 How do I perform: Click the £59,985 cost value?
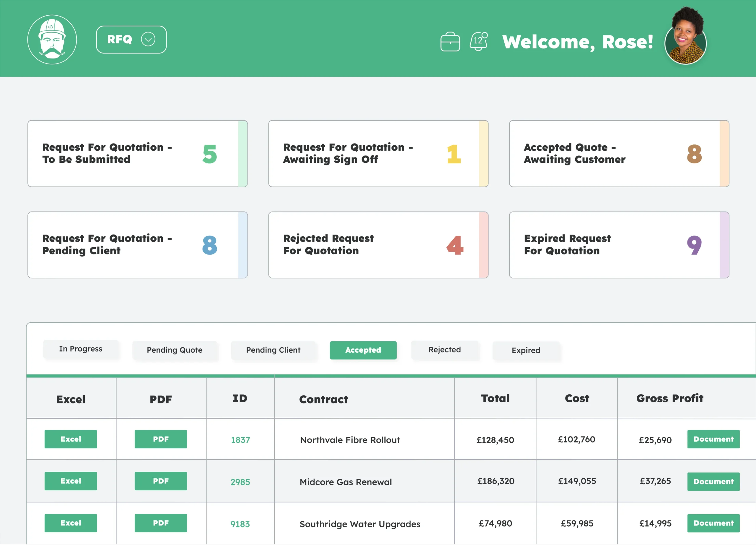(577, 523)
